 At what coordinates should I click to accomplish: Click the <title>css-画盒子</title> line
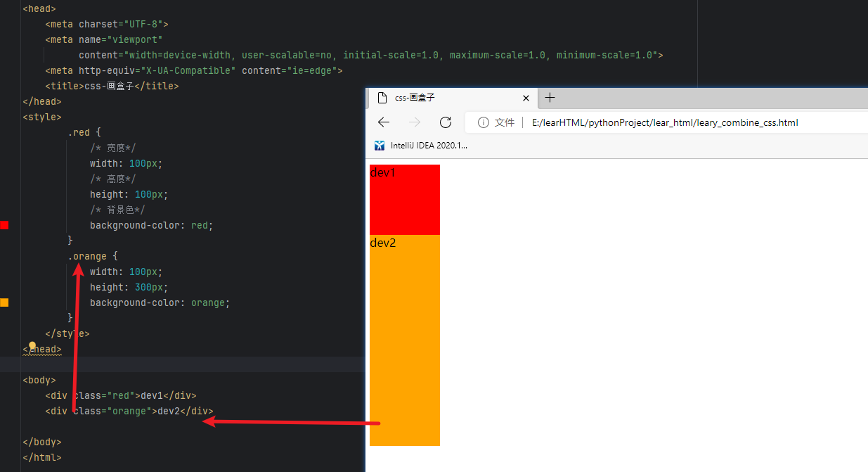click(x=112, y=86)
